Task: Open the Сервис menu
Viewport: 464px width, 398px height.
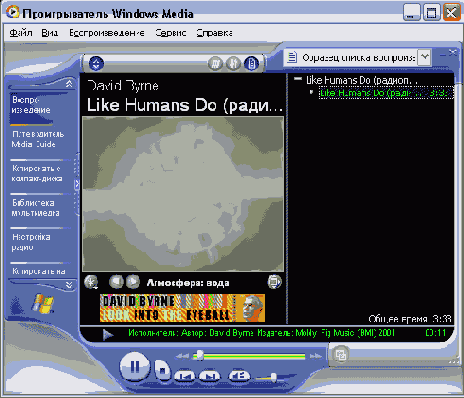Action: click(x=171, y=33)
